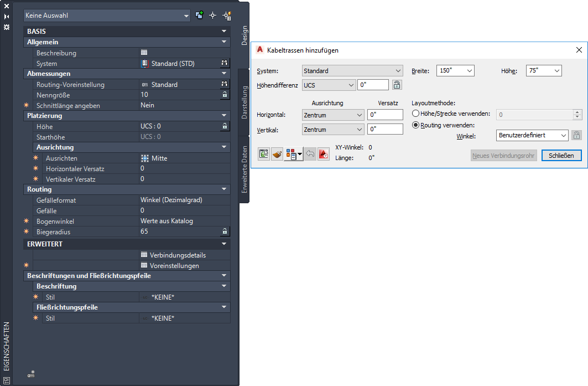
Task: Open the System dropdown in dialog
Action: pyautogui.click(x=352, y=70)
